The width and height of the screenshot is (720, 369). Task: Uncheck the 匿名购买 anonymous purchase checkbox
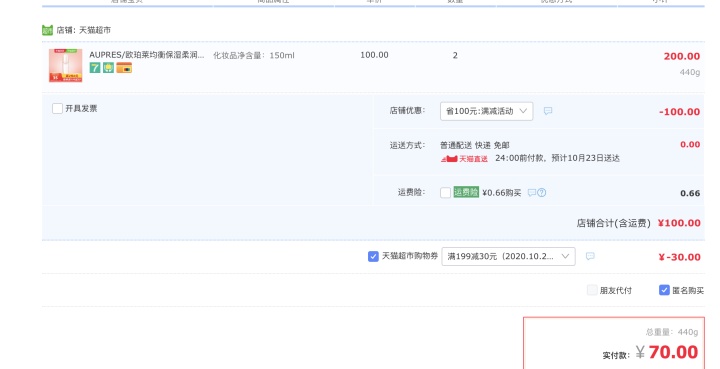[664, 290]
